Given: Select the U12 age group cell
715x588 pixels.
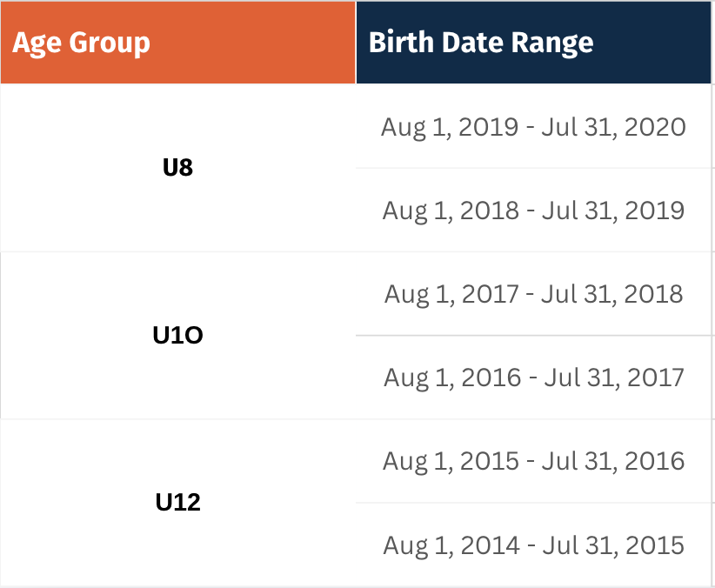Looking at the screenshot, I should [x=177, y=503].
